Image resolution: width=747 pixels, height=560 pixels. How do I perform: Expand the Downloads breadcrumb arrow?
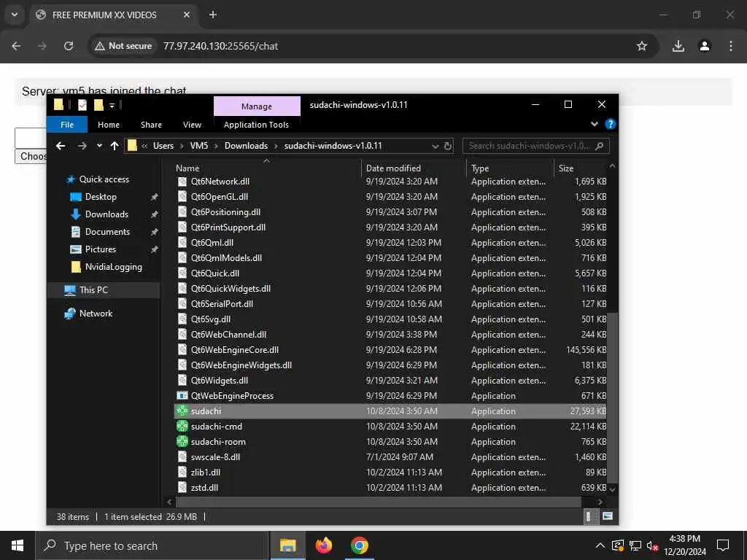[x=276, y=146]
